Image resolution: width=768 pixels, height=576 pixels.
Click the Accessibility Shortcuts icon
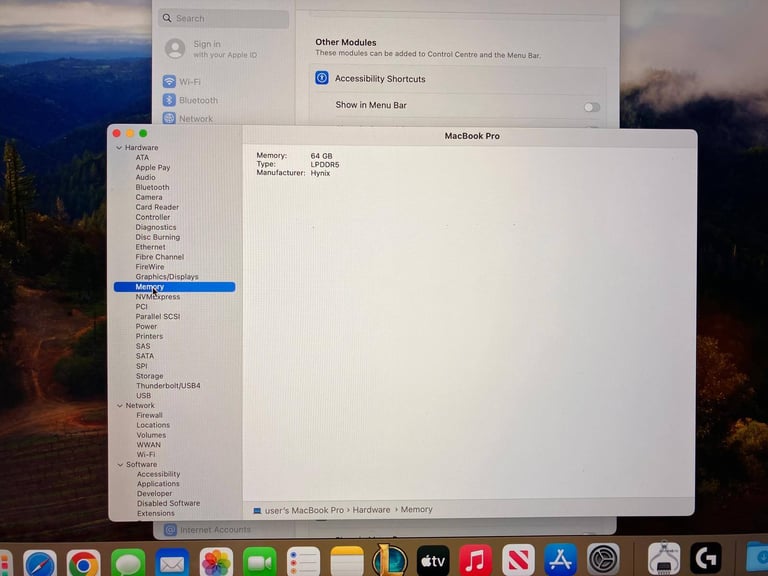point(322,78)
